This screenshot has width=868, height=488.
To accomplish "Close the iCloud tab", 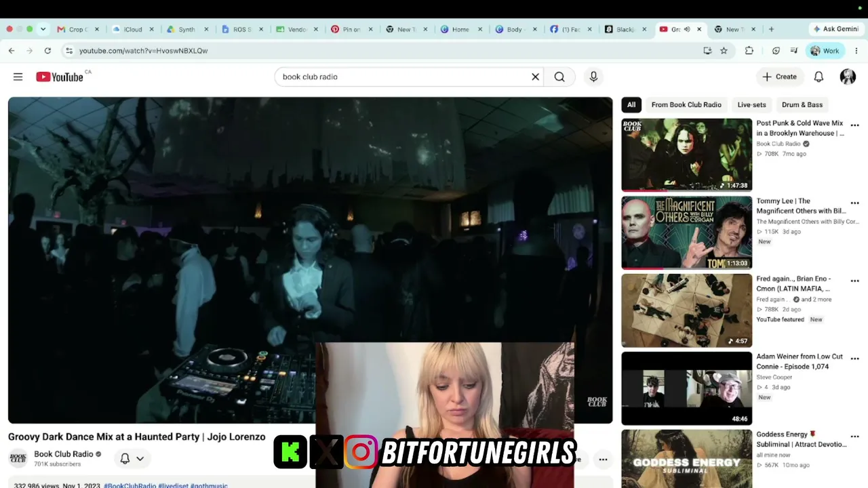I will coord(151,29).
